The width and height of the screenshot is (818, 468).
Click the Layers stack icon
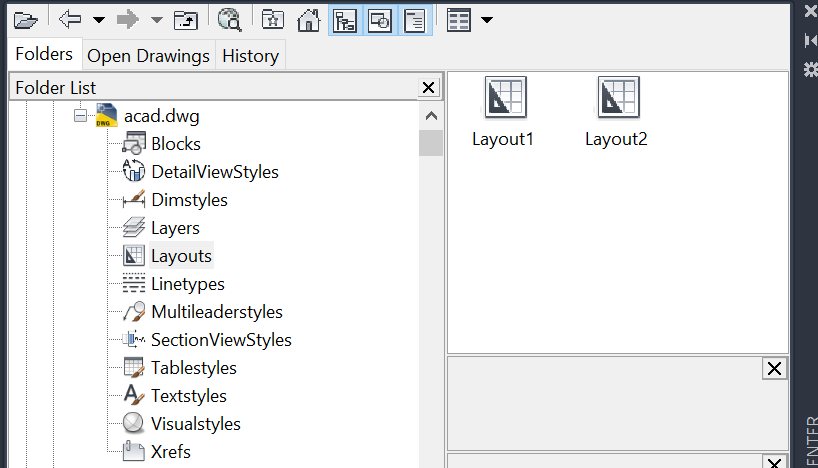click(134, 227)
